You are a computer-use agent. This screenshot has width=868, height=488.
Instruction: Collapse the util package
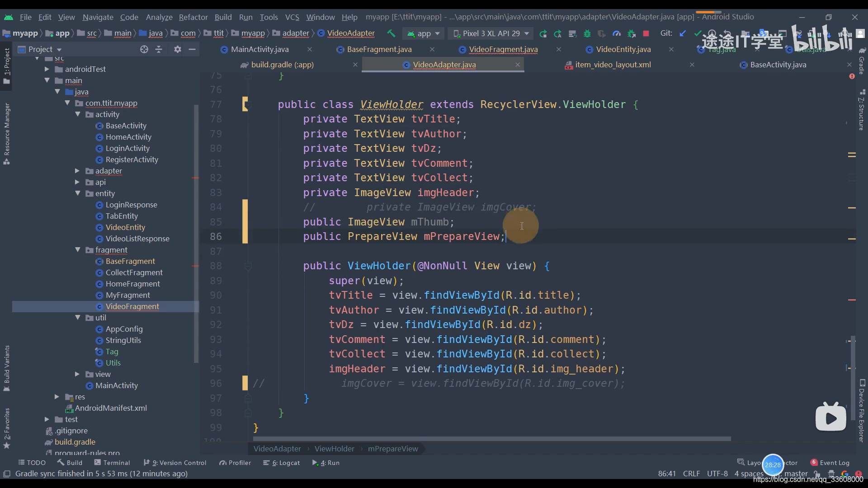point(77,318)
